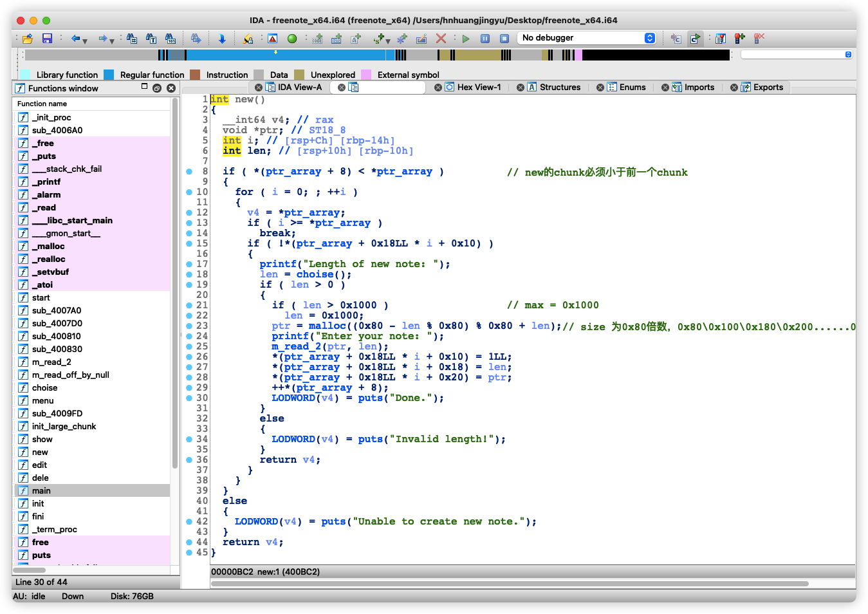Start the process with the green play icon
Screen dimensions: 868x614
pyautogui.click(x=466, y=39)
